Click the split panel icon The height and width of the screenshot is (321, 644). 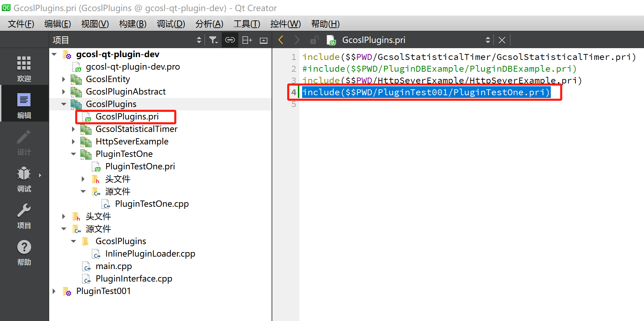(x=247, y=40)
